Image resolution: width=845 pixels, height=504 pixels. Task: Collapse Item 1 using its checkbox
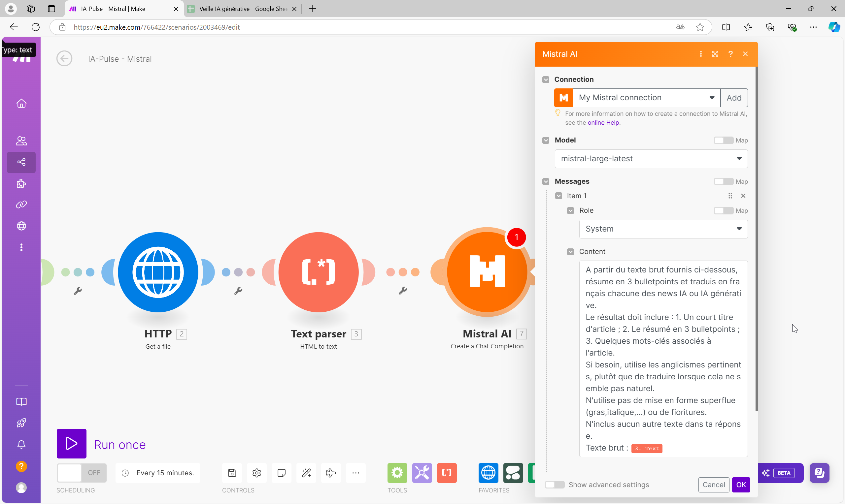(558, 196)
